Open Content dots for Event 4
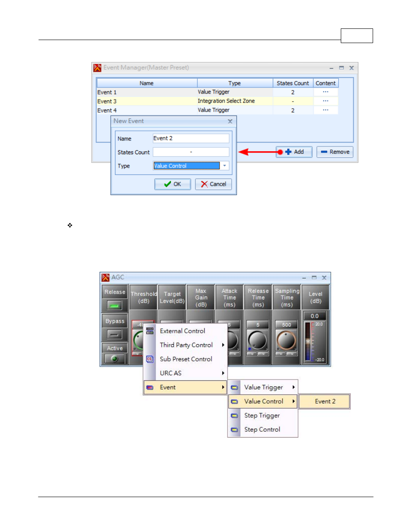The width and height of the screenshot is (411, 532). tap(326, 110)
